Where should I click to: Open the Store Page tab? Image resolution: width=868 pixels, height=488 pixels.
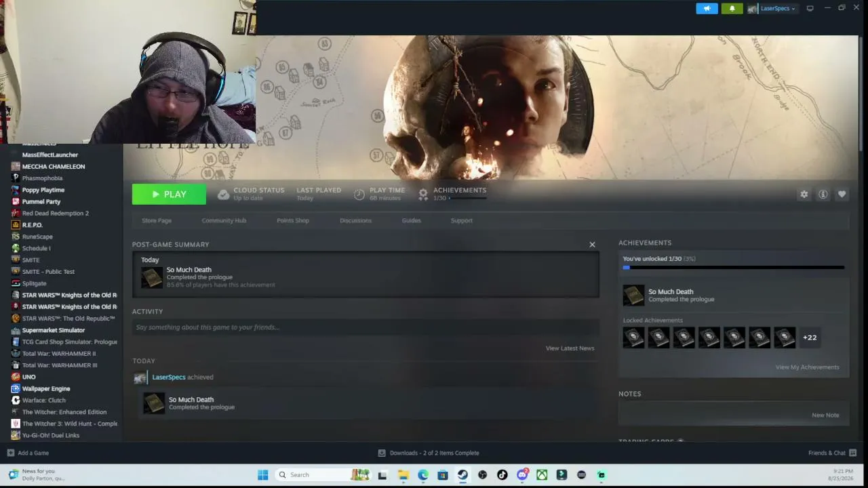click(x=157, y=220)
